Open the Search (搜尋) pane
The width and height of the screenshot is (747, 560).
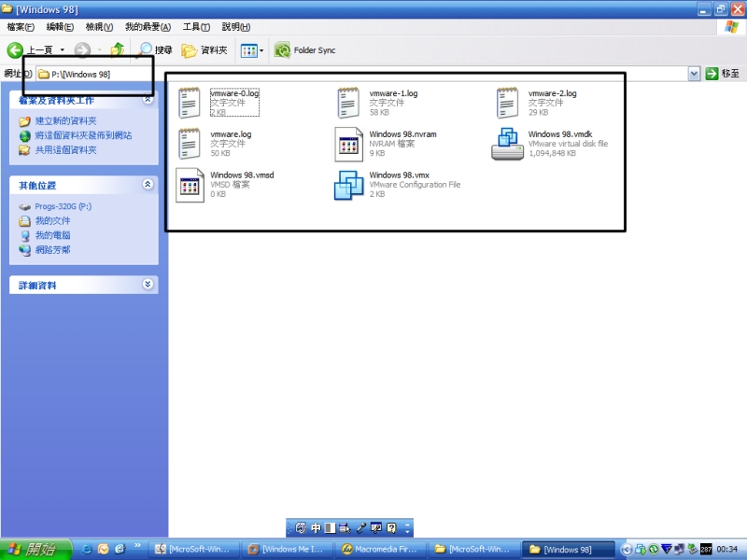tap(154, 50)
